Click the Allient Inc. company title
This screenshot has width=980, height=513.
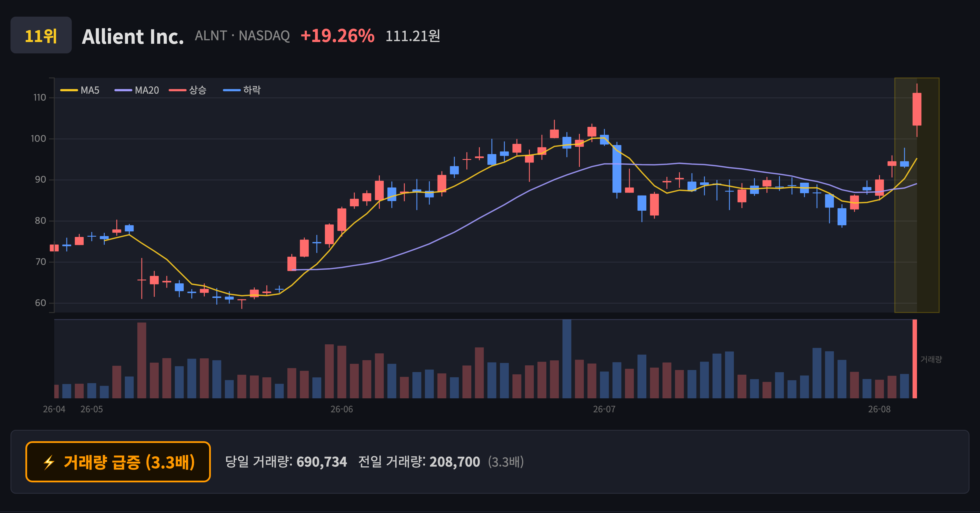point(133,36)
